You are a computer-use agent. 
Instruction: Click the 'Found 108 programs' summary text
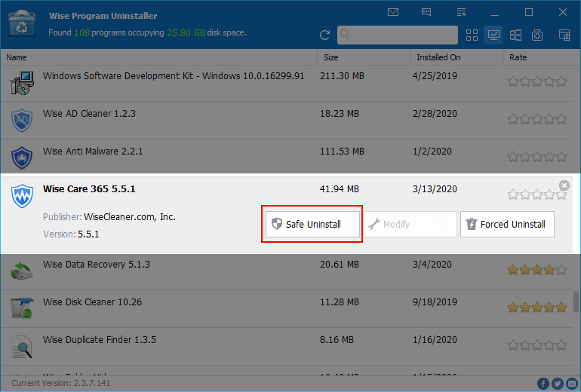[x=147, y=32]
